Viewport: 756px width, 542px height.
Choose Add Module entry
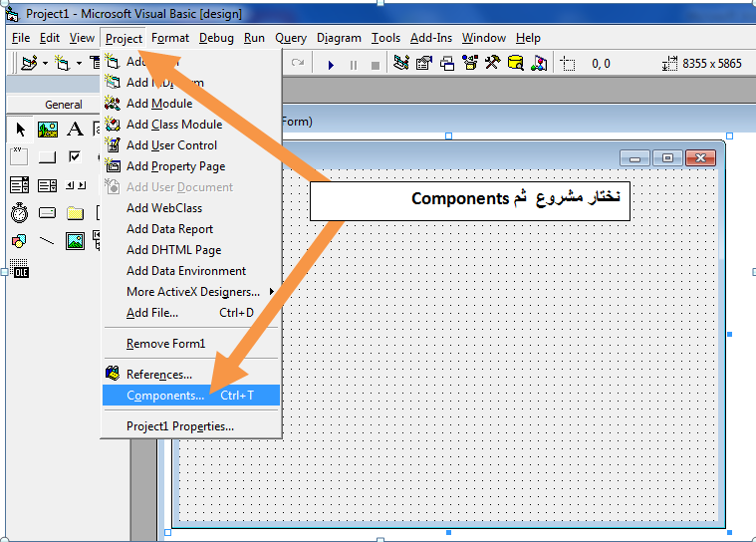coord(192,104)
